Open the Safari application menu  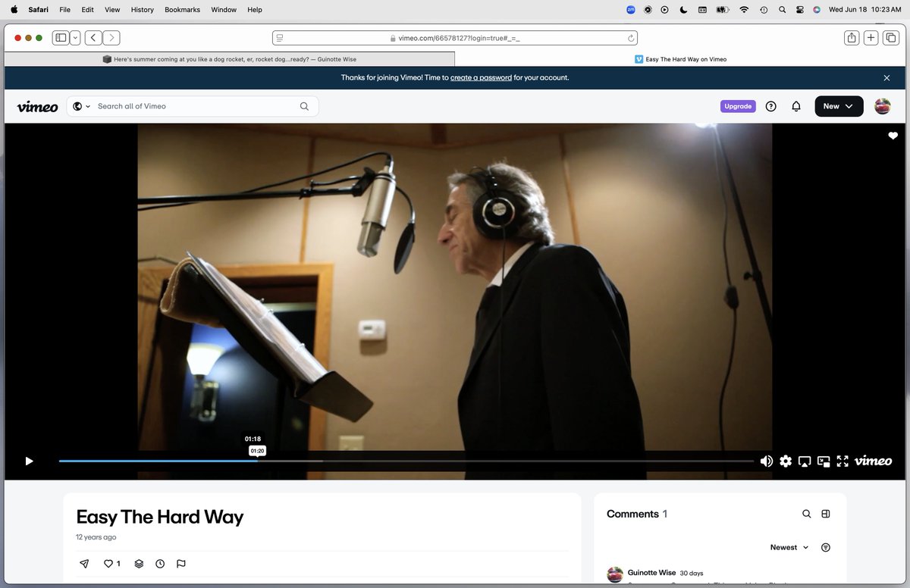[39, 10]
